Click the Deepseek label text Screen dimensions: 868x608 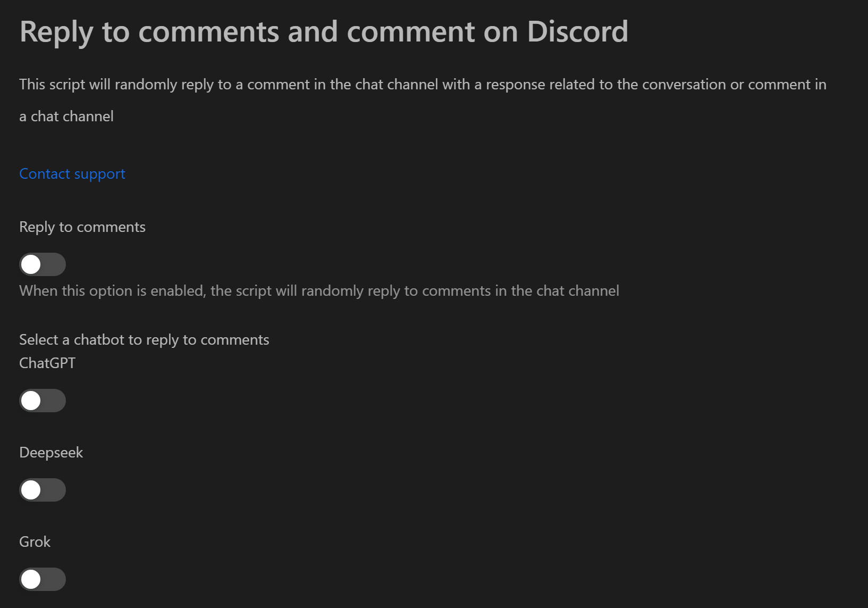[51, 453]
